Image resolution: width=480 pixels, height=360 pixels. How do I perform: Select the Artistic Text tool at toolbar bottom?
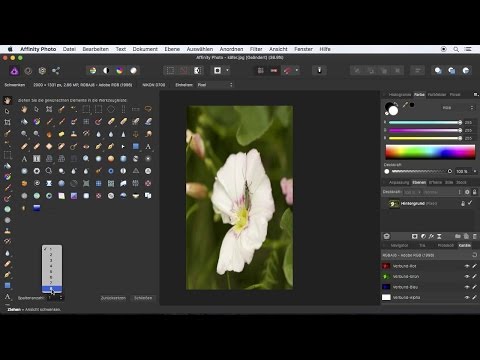point(7,296)
